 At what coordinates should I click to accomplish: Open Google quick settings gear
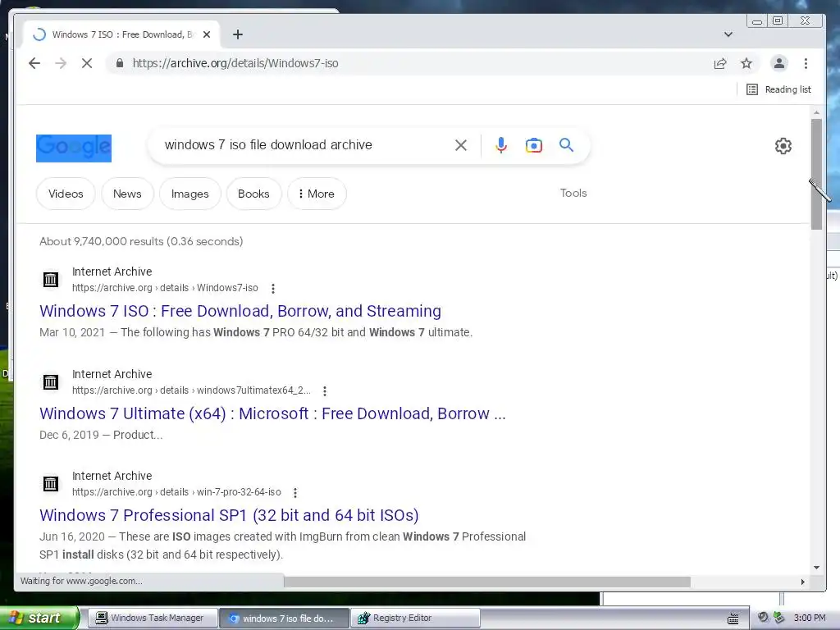[x=783, y=146]
